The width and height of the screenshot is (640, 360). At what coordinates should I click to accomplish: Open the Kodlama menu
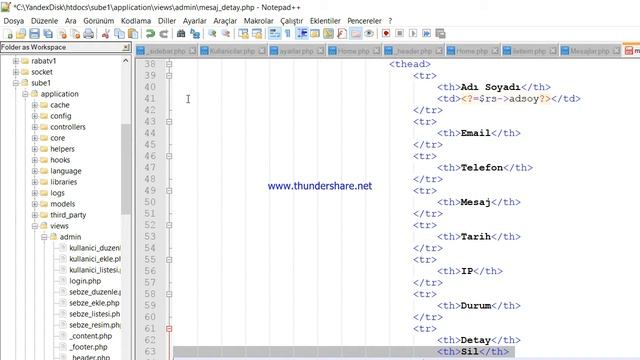(136, 21)
